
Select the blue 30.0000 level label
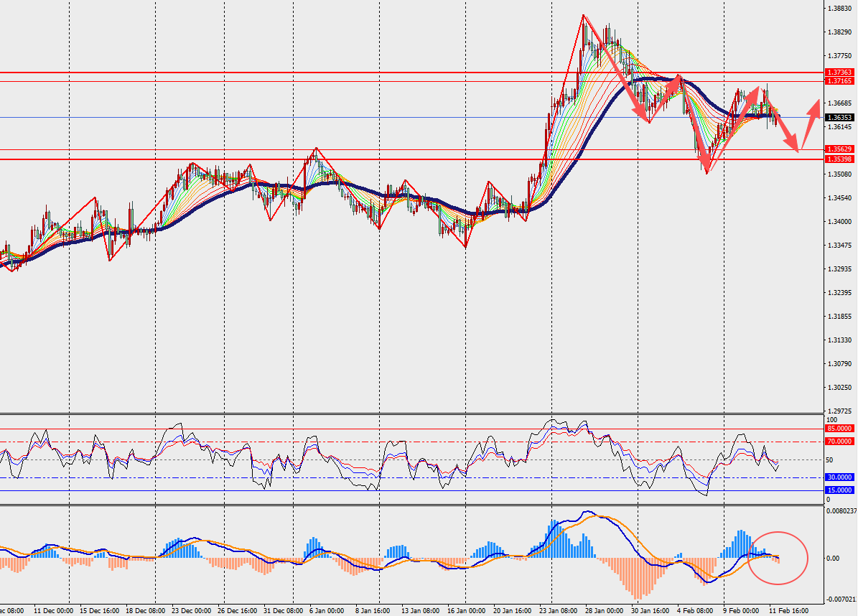tap(839, 477)
